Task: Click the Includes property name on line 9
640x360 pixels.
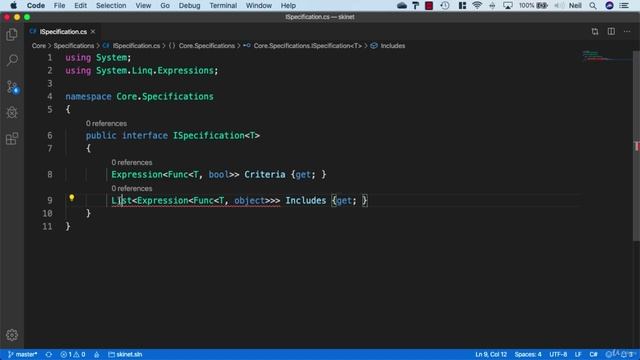Action: tap(306, 200)
